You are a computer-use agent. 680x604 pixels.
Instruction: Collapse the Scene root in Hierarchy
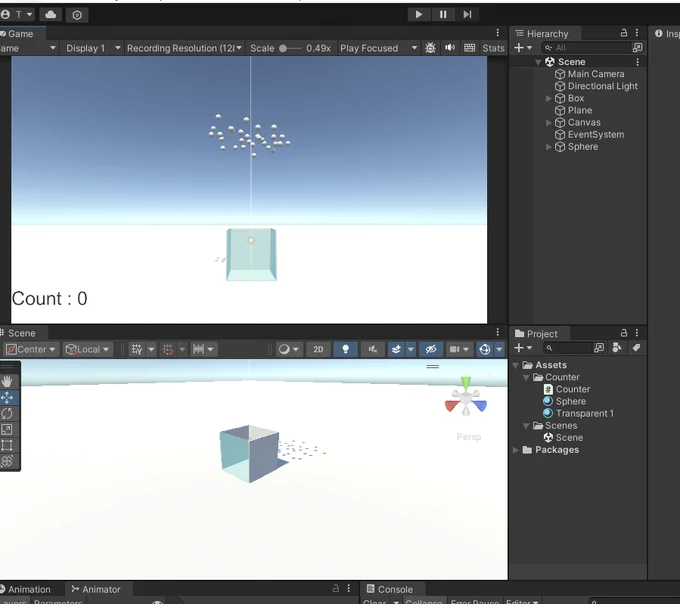538,62
